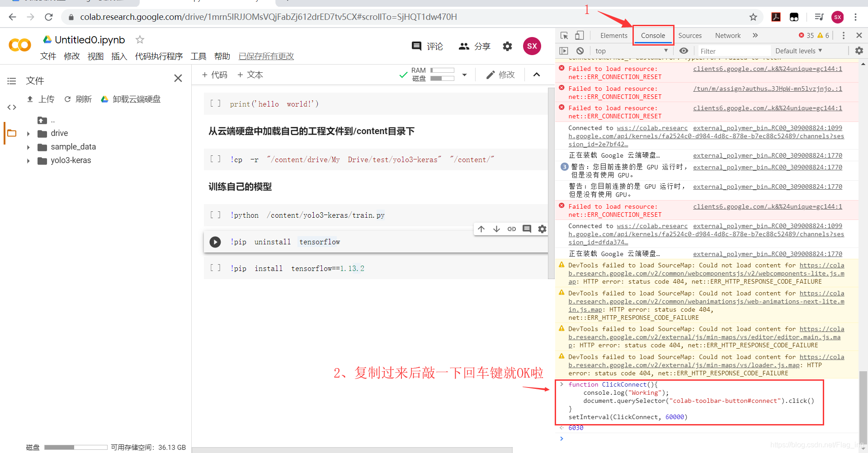The height and width of the screenshot is (453, 868).
Task: Click the 上传 upload button
Action: tap(41, 99)
